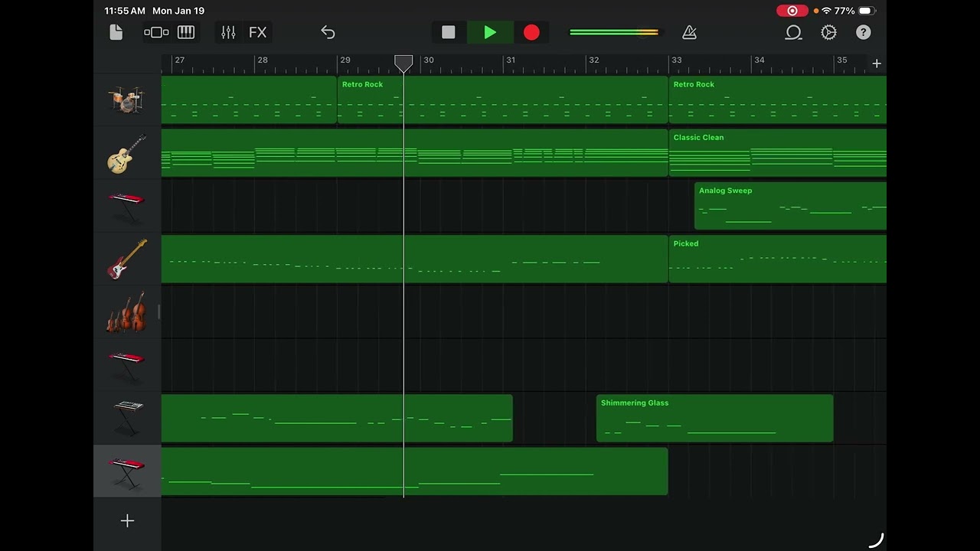Click bar 35 on the timeline ruler
Screen dimensions: 980x551
[x=841, y=60]
